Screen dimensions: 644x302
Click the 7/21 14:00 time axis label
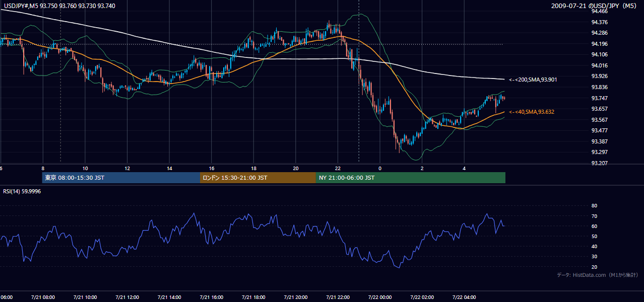coord(169,297)
